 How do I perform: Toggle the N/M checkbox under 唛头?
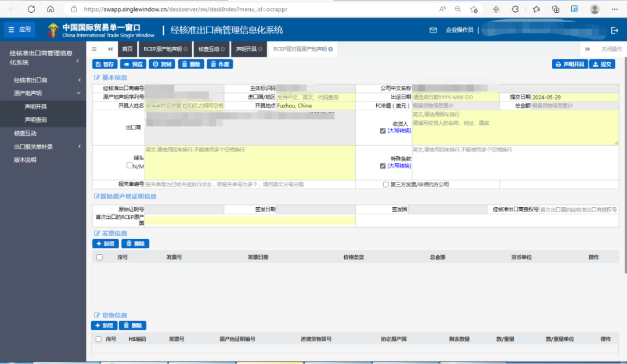pos(130,166)
